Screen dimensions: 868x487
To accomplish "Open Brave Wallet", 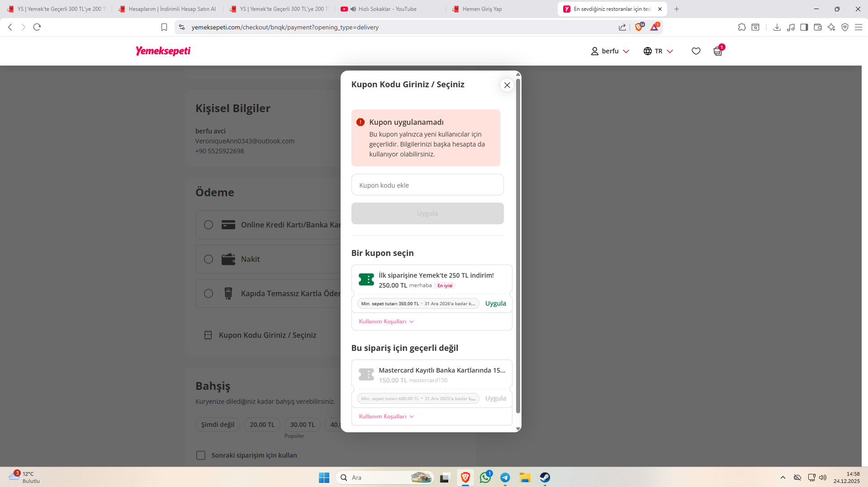I will click(818, 27).
